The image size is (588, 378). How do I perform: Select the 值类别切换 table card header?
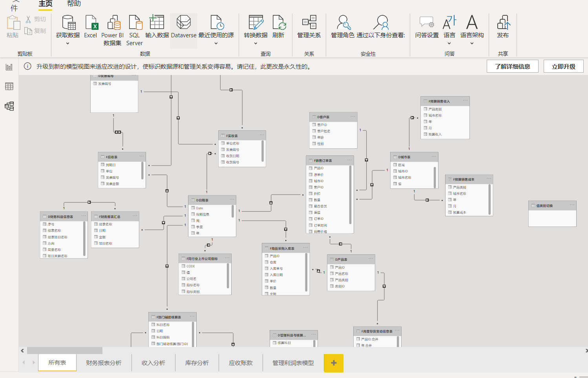552,205
